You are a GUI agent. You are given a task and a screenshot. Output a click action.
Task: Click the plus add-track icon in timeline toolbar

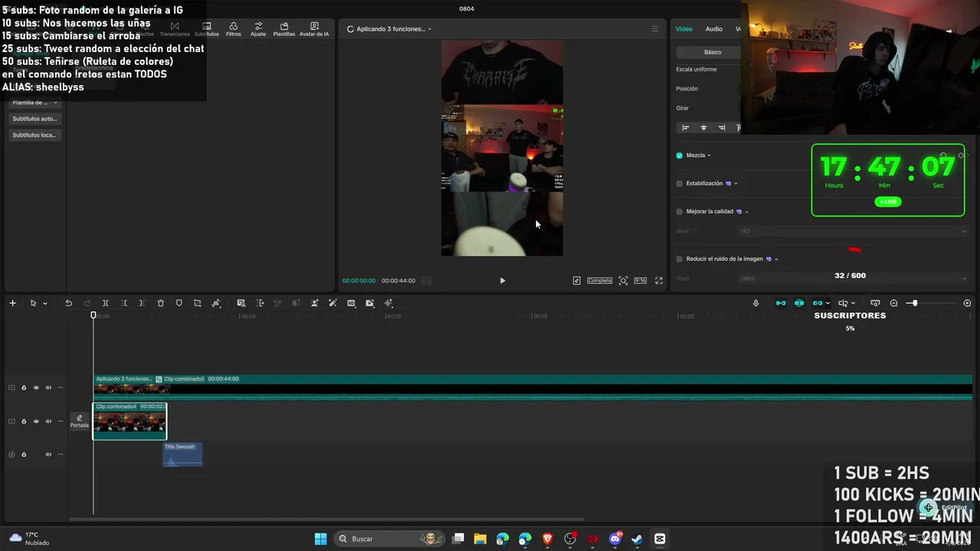point(12,303)
